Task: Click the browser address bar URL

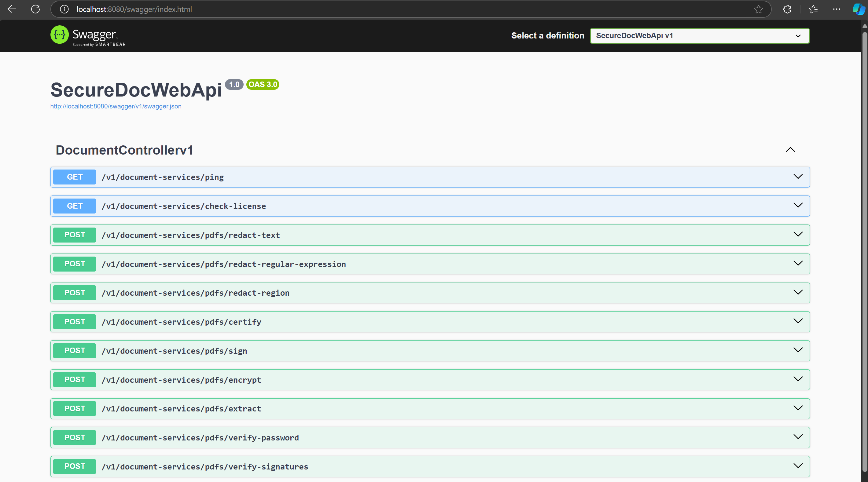Action: coord(134,9)
